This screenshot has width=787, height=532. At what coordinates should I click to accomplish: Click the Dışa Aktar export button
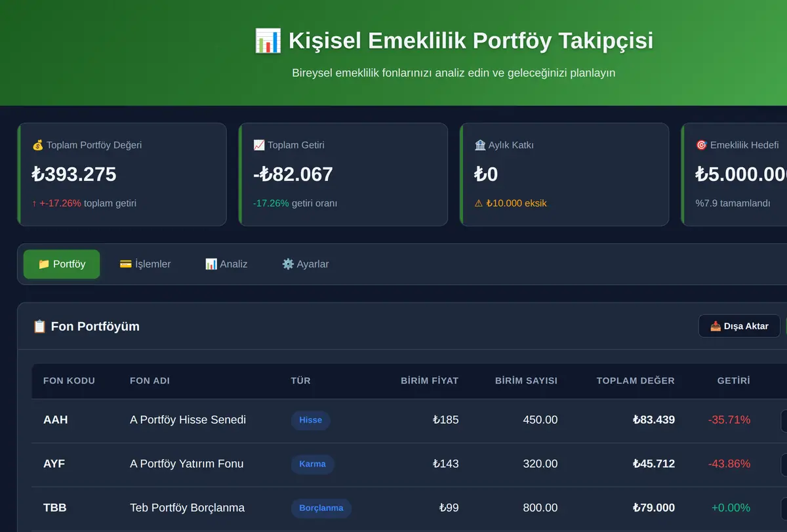[739, 326]
